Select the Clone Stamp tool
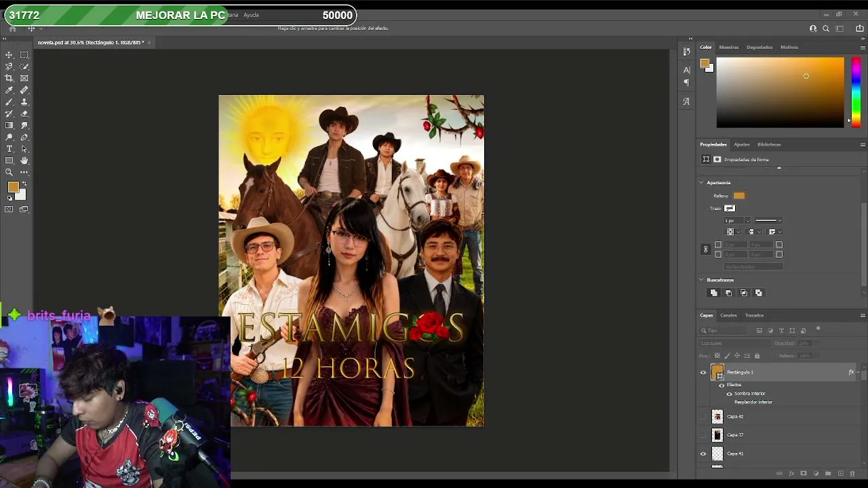 pos(24,102)
